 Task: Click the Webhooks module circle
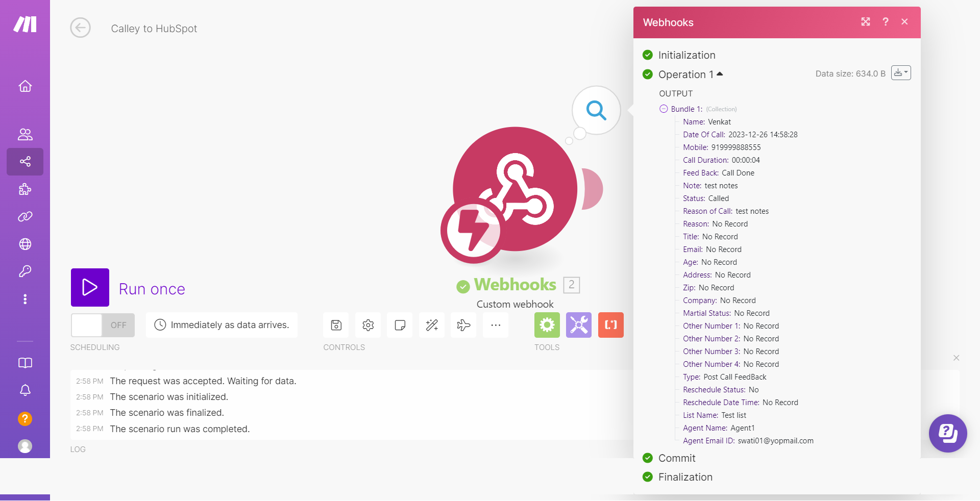tap(516, 189)
